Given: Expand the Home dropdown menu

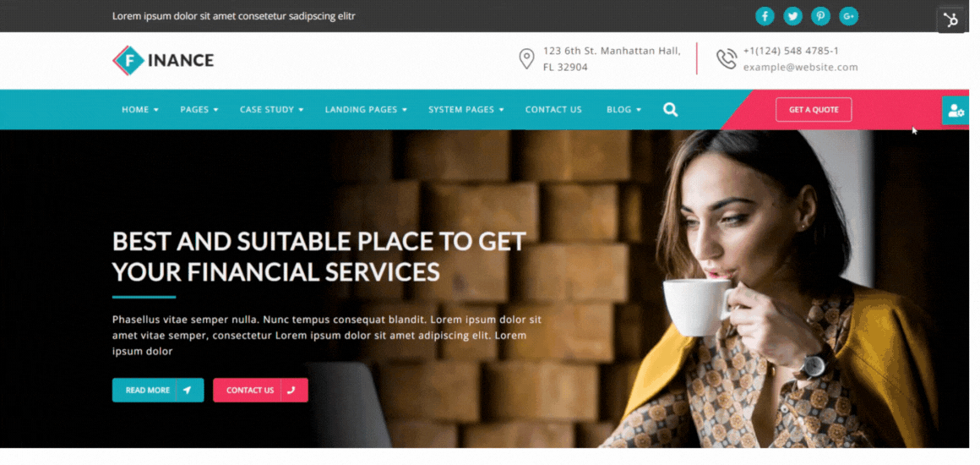Looking at the screenshot, I should 140,110.
